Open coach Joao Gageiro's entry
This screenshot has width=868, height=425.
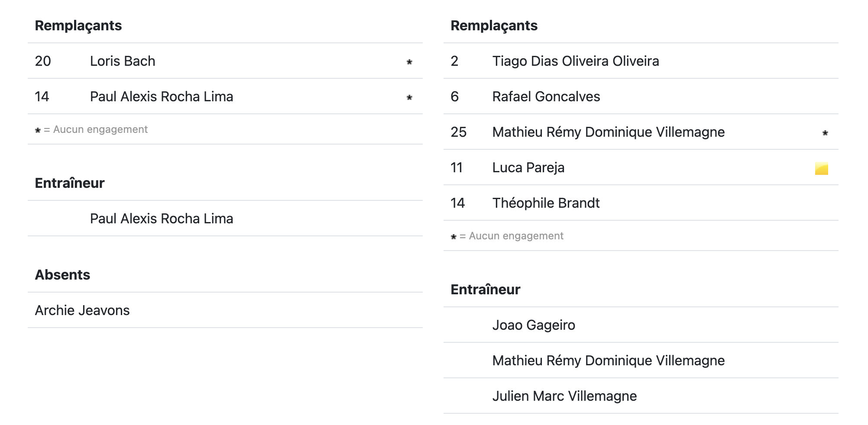click(x=534, y=325)
